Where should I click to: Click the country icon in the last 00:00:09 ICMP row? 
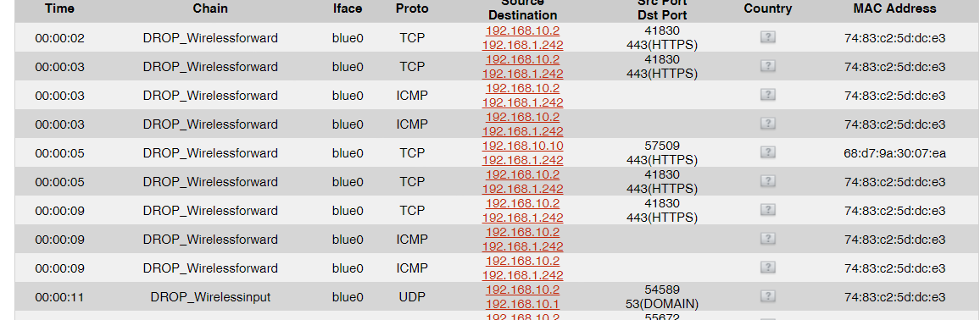(x=767, y=268)
